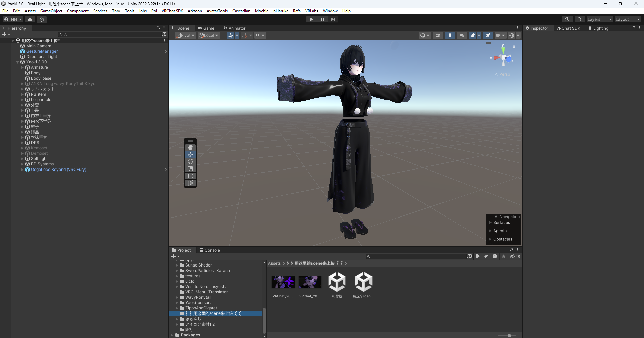Toggle scene visibility of hidden objects
644x338 pixels.
pos(488,35)
